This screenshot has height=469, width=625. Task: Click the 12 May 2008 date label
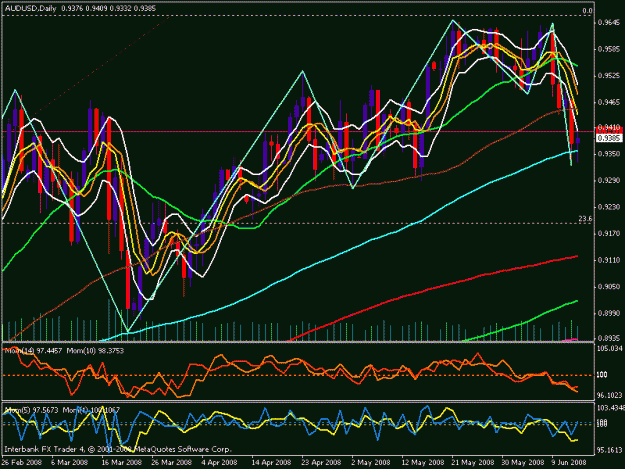[x=423, y=462]
